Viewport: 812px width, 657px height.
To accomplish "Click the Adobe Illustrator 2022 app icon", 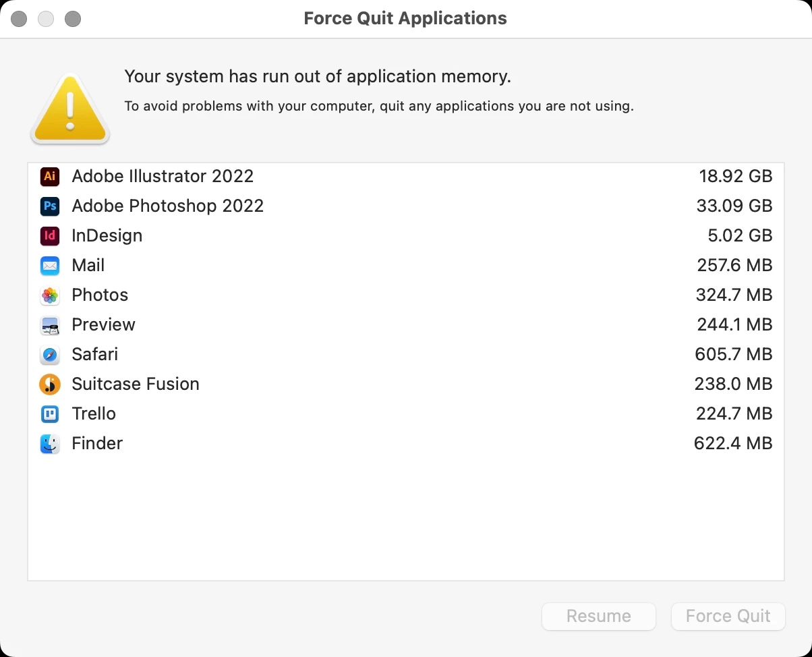I will click(50, 176).
